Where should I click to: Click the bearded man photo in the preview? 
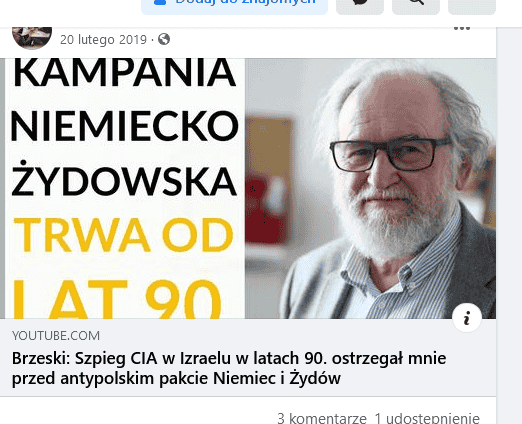pos(371,188)
